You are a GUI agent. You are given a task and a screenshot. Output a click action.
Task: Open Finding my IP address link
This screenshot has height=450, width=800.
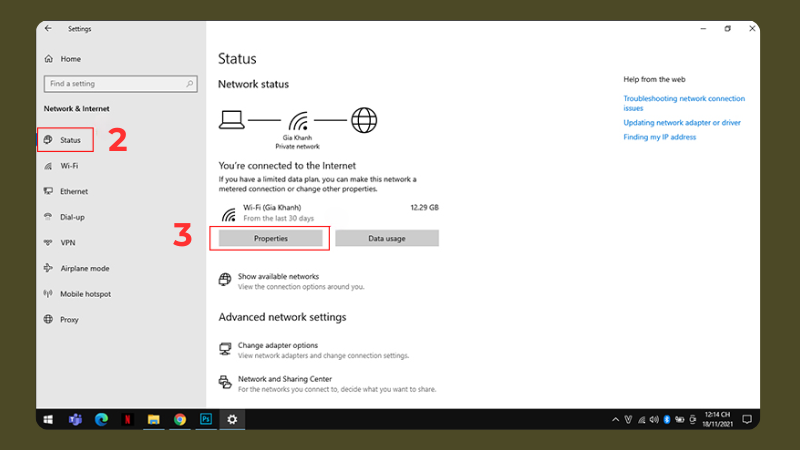[x=659, y=137]
